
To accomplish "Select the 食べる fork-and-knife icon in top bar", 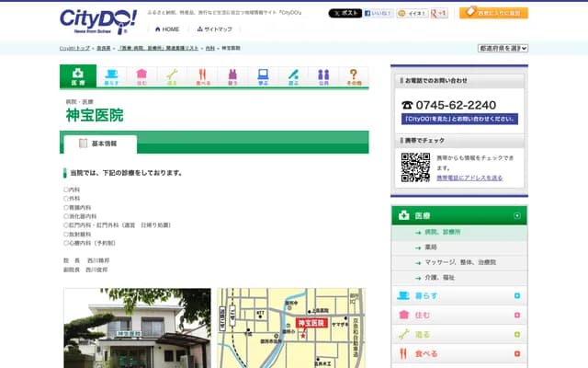I will (x=201, y=76).
